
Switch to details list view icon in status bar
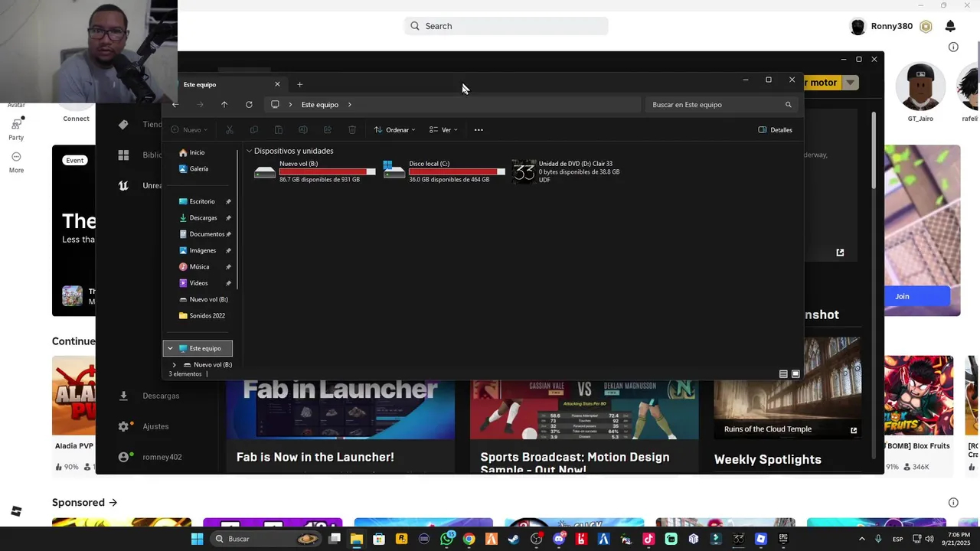click(x=783, y=374)
